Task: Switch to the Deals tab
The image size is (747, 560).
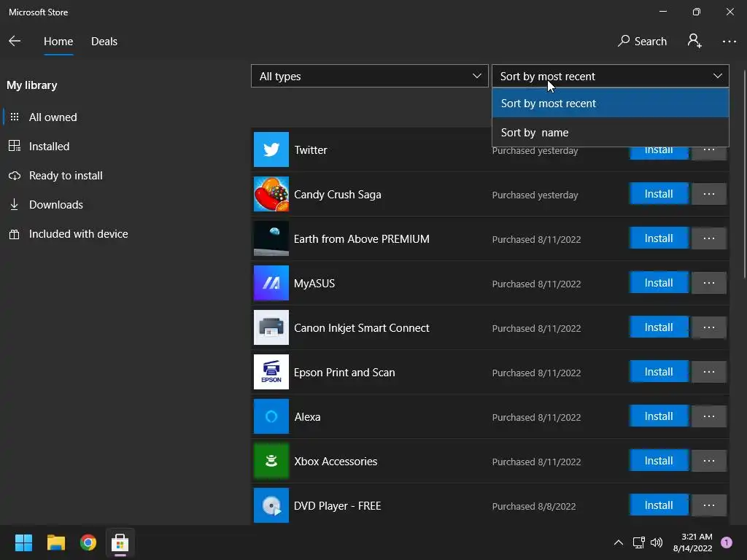Action: click(x=104, y=42)
